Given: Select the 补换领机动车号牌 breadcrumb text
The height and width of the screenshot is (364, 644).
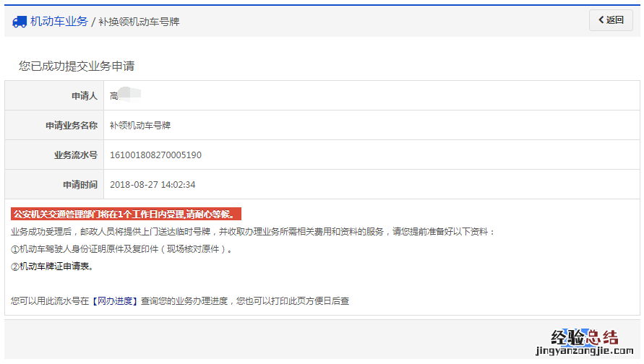Looking at the screenshot, I should 139,22.
